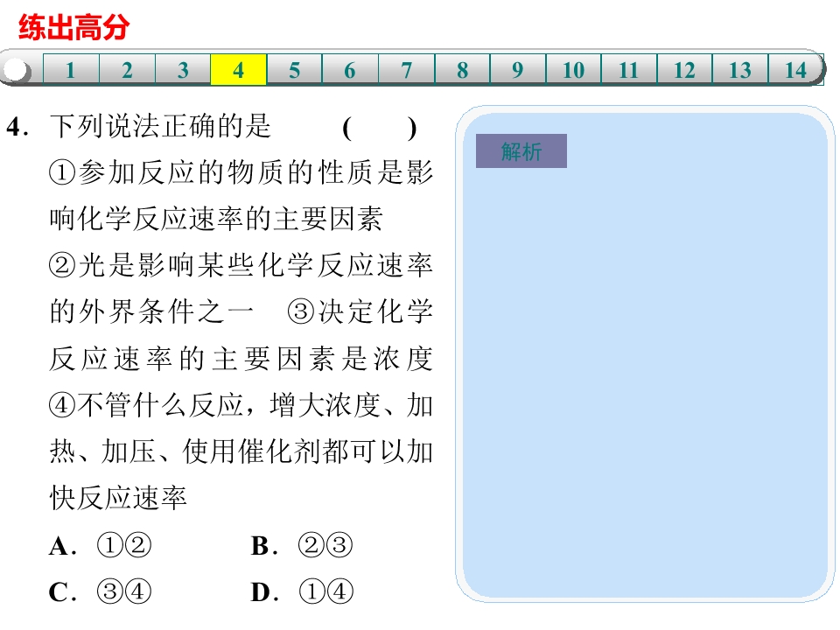Go to question 10 tab
Screen dimensions: 840x630
pyautogui.click(x=574, y=70)
